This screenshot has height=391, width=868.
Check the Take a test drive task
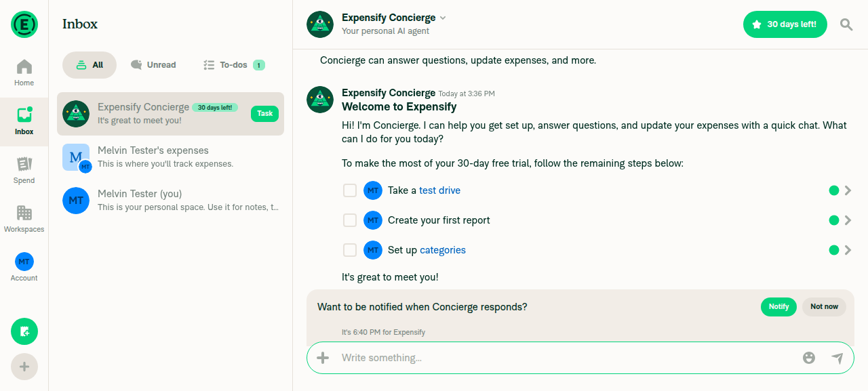[x=350, y=190]
